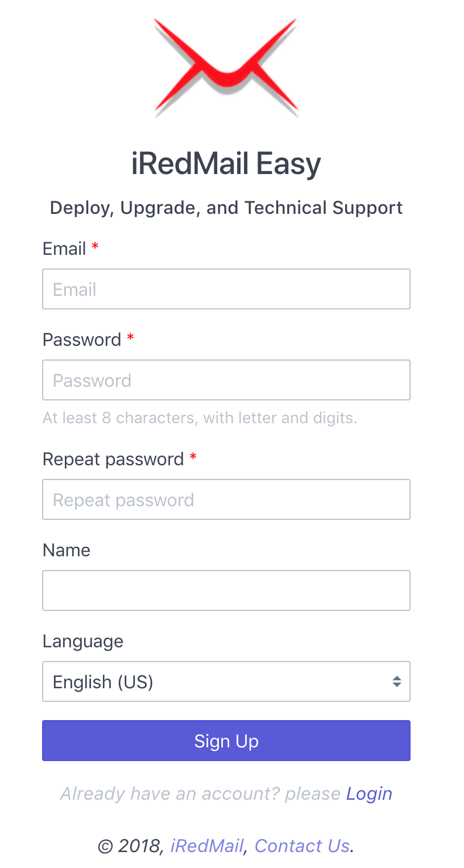Screen dimensions: 464x868
Task: Click the empty Name text box
Action: (226, 590)
